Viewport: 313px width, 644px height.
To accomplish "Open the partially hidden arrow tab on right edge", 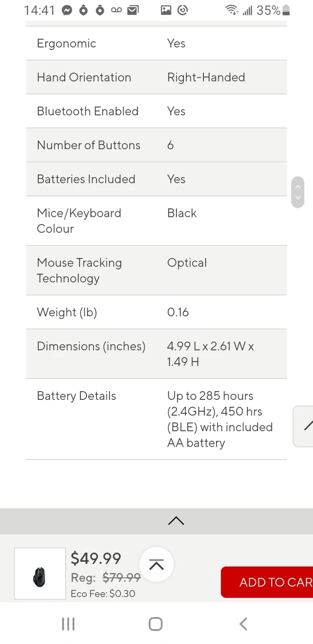I will click(x=305, y=426).
